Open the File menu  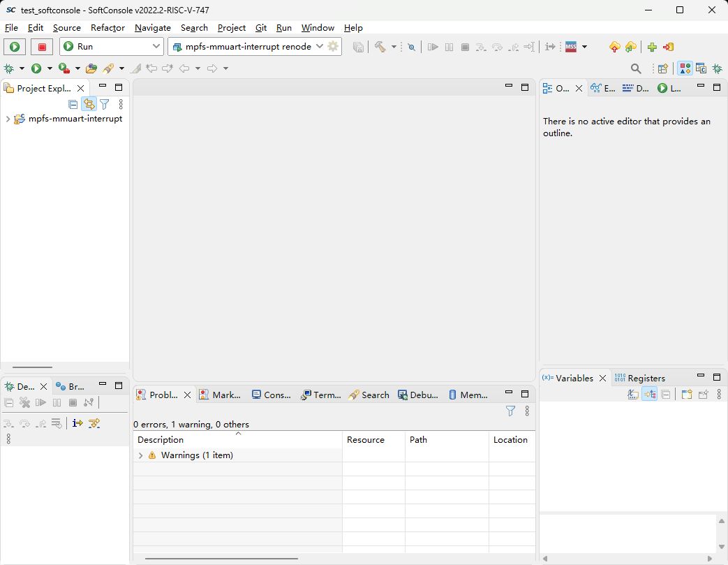tap(11, 27)
